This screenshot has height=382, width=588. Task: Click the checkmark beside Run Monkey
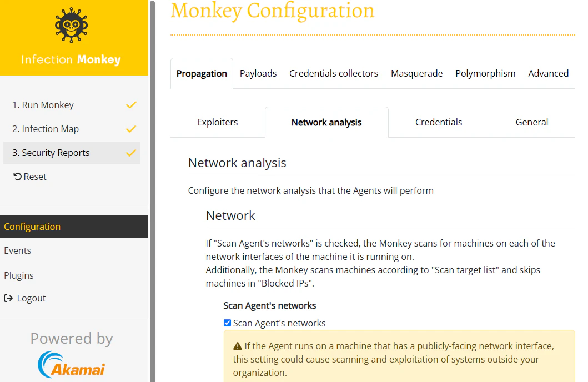(x=131, y=105)
